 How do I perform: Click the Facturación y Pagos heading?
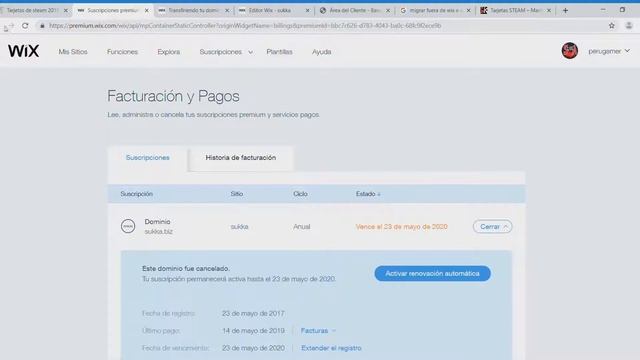point(173,96)
